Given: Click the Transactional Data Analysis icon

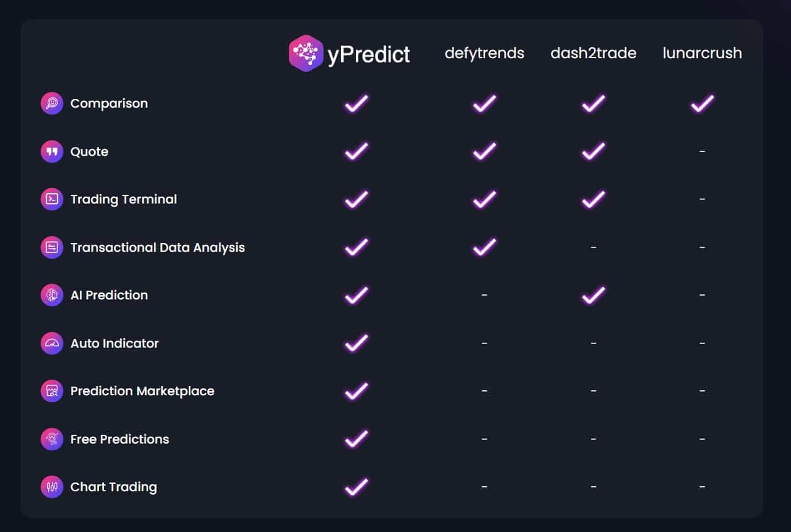Looking at the screenshot, I should (52, 247).
